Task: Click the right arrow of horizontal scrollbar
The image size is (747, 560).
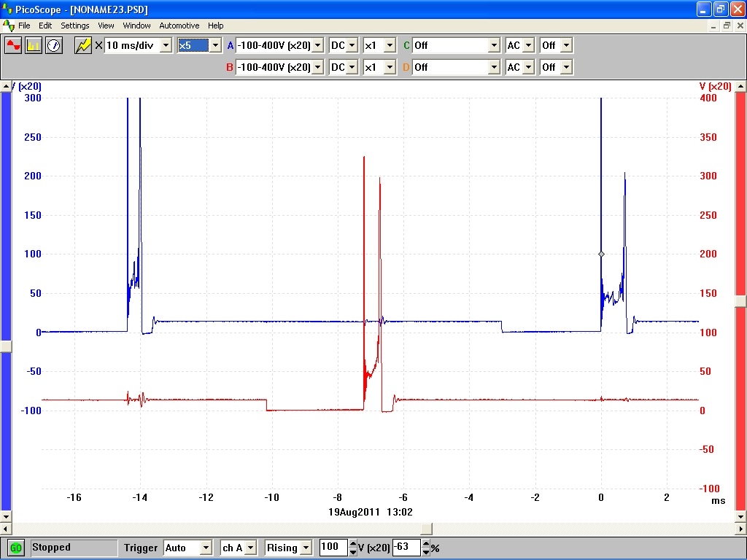Action: click(740, 529)
